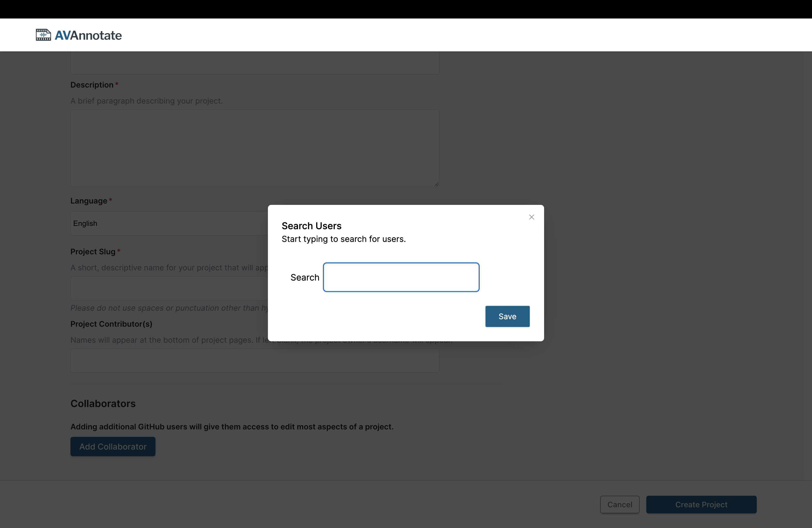Close the Search Users dialog

[531, 217]
